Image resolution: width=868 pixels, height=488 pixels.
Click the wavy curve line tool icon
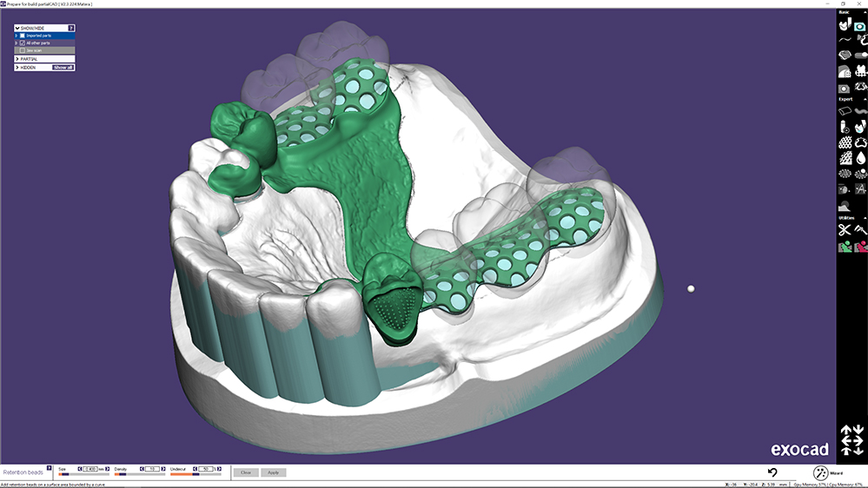844,40
